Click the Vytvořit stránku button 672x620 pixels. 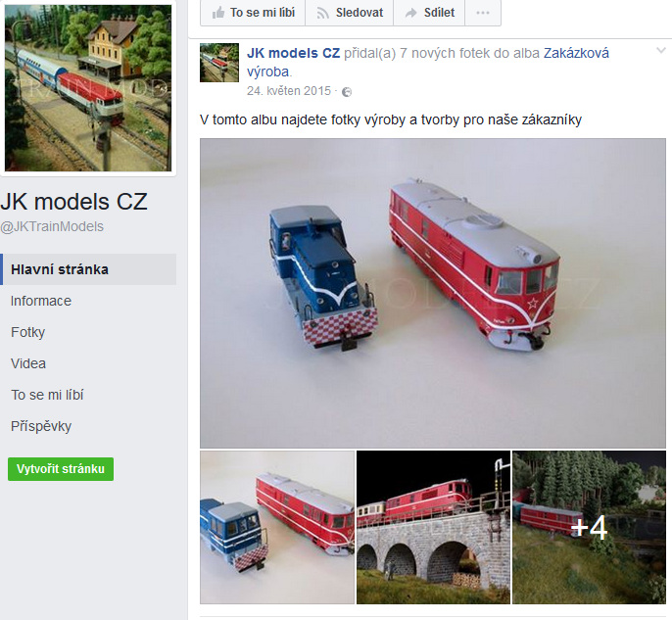click(61, 469)
